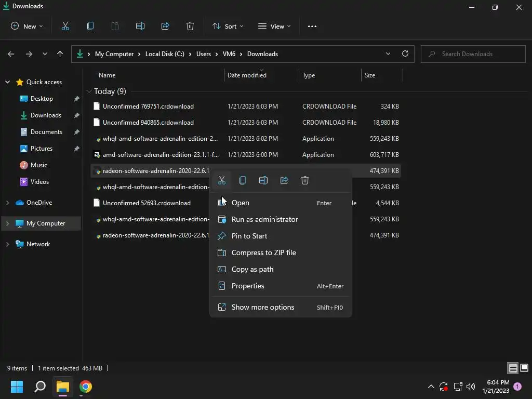Click the Delete trash icon in the context menu
The width and height of the screenshot is (532, 399).
[x=305, y=180]
